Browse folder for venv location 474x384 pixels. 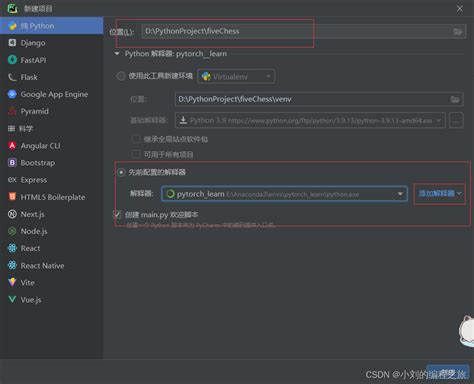pyautogui.click(x=455, y=99)
